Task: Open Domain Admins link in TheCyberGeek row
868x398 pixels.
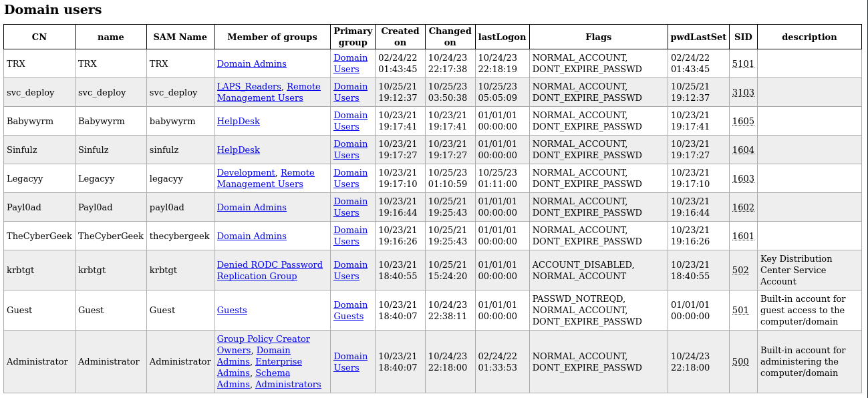Action: coord(251,236)
